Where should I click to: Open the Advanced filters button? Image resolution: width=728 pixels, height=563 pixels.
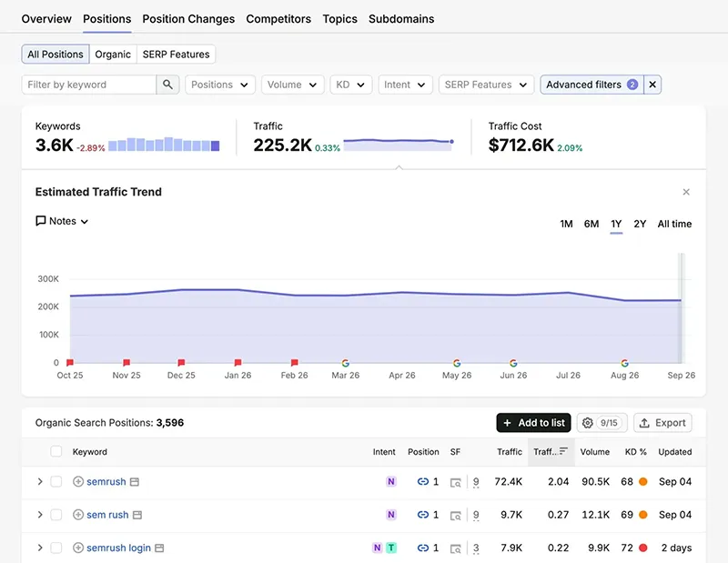point(592,85)
